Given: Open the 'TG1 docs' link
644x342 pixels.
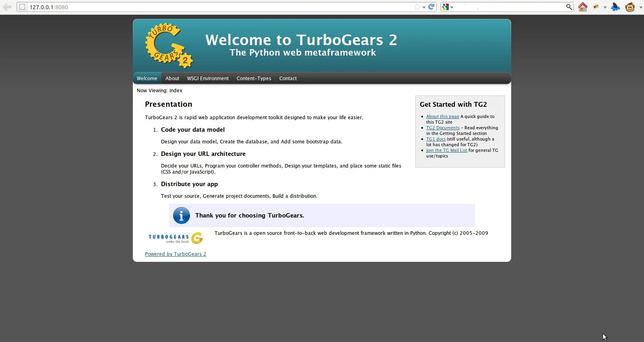Looking at the screenshot, I should pyautogui.click(x=436, y=139).
